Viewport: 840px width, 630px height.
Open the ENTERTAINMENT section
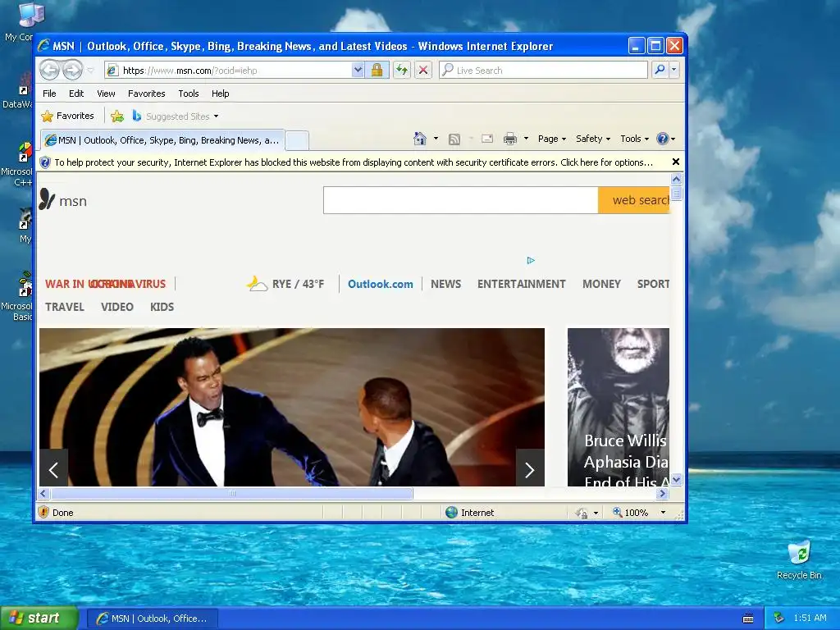(521, 284)
